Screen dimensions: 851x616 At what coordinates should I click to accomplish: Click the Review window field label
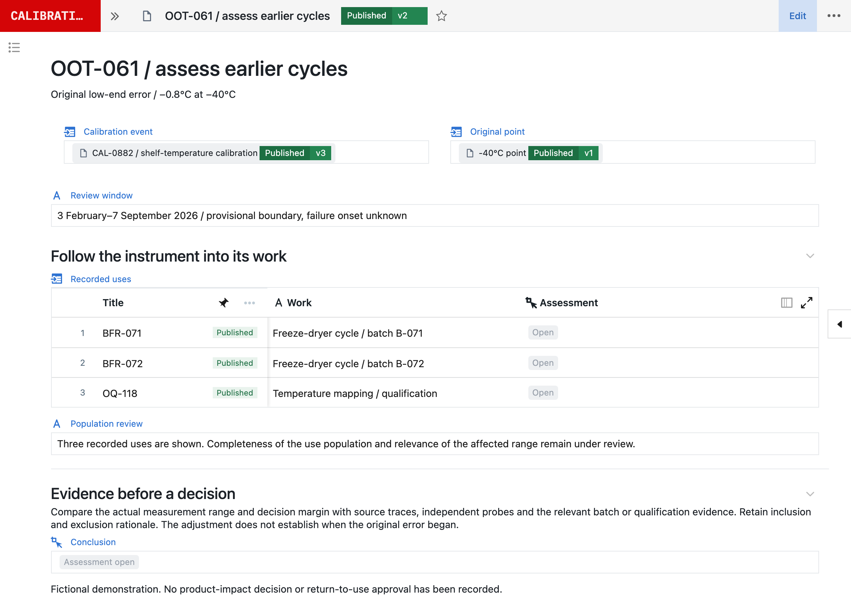tap(101, 195)
